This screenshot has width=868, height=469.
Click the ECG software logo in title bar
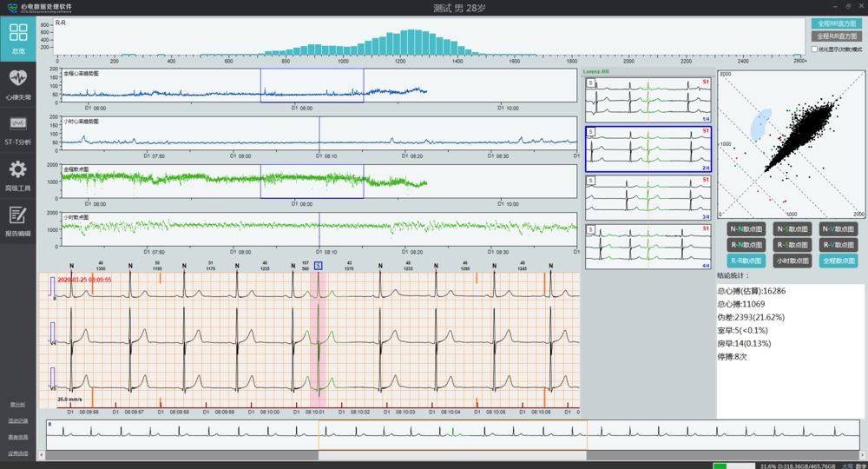point(10,7)
